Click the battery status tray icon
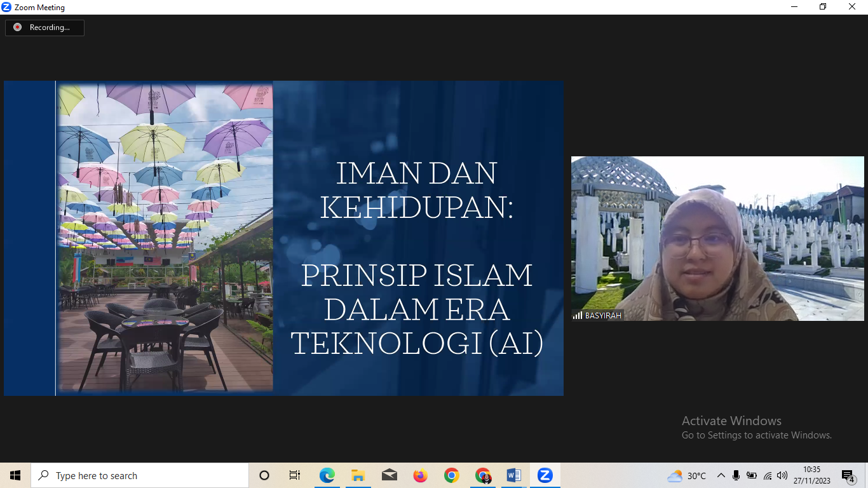868x488 pixels. pos(752,475)
